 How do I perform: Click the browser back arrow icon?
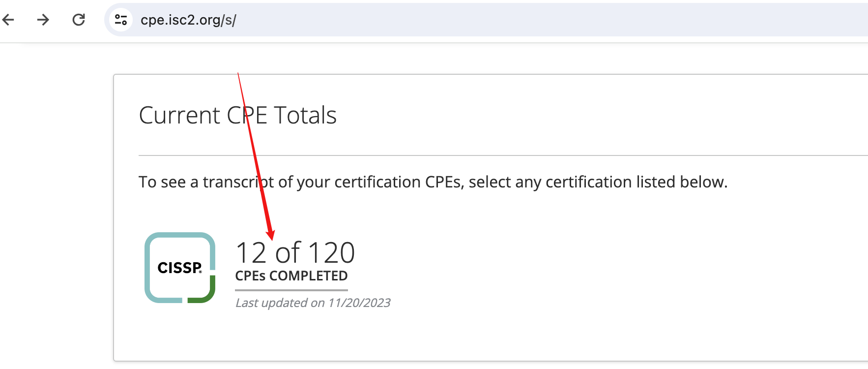[9, 20]
